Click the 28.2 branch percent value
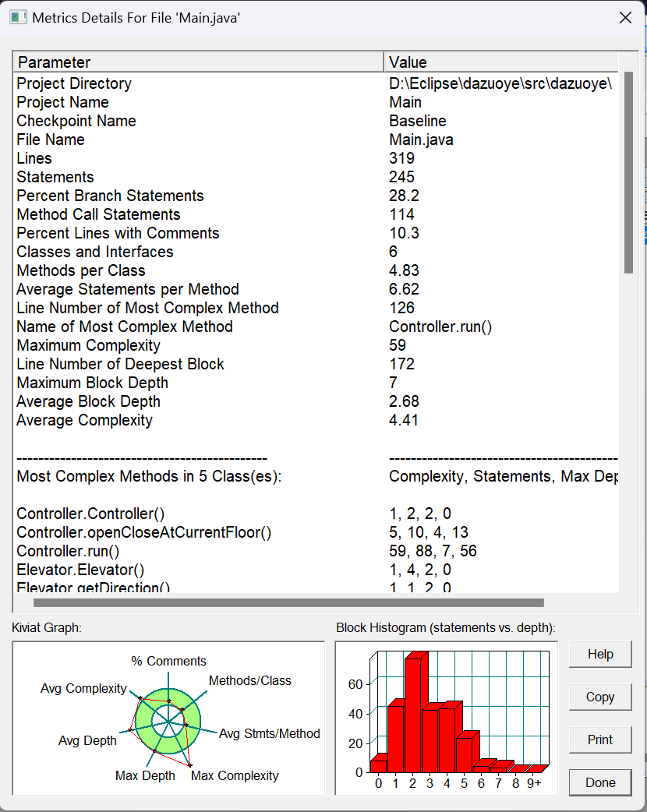 click(x=404, y=196)
